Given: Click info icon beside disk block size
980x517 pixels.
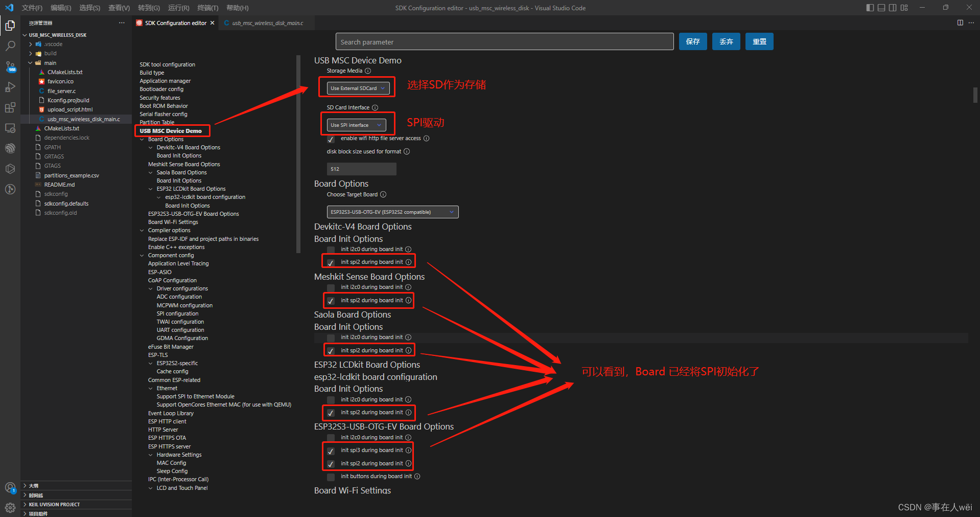Looking at the screenshot, I should coord(407,152).
